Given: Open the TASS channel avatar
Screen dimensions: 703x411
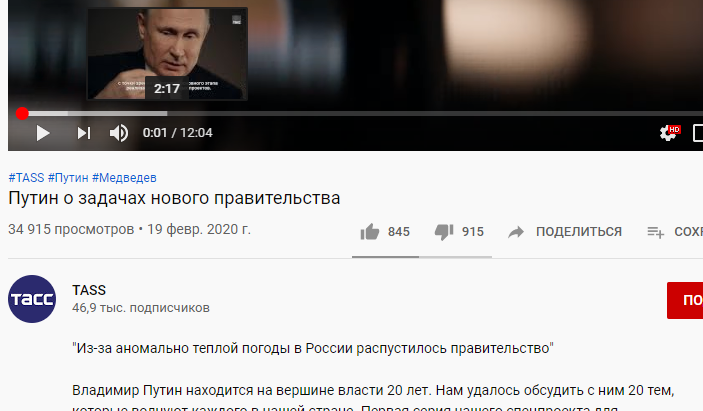Looking at the screenshot, I should (x=32, y=299).
